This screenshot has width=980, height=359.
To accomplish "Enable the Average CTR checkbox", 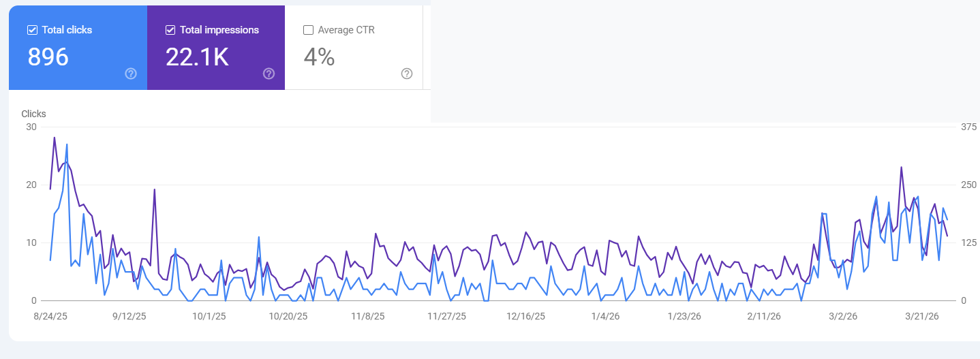I will (308, 30).
